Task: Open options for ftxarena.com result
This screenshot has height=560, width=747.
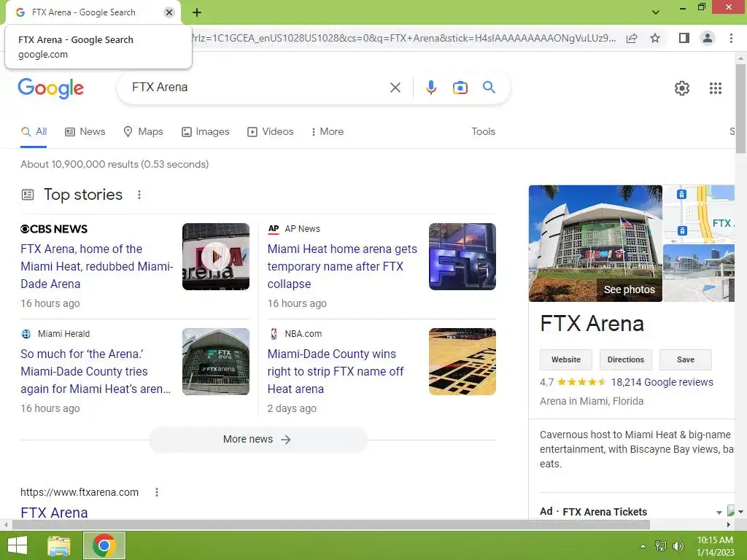Action: tap(157, 492)
